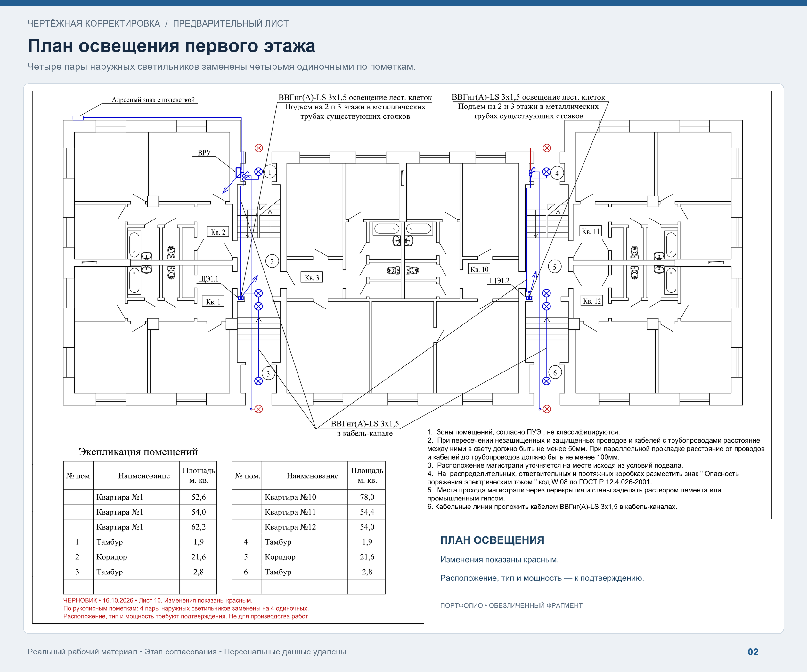Click the blue luminaire beside room marker 4

click(546, 172)
